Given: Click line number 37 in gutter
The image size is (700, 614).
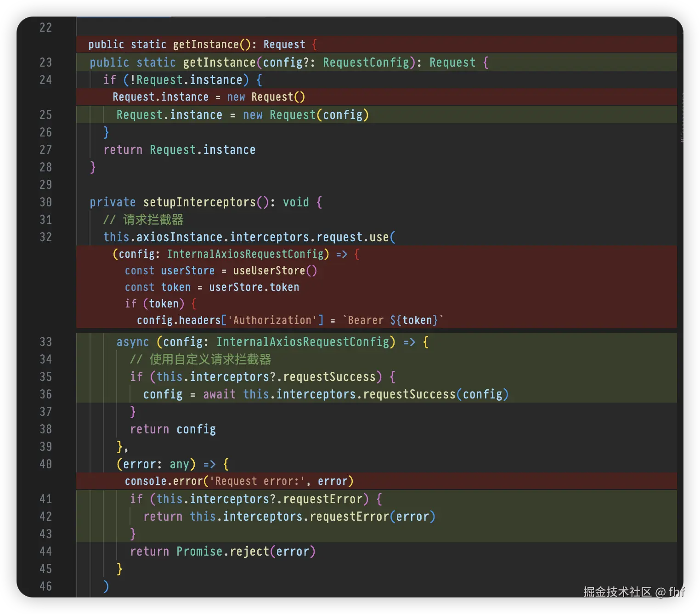Looking at the screenshot, I should point(45,412).
